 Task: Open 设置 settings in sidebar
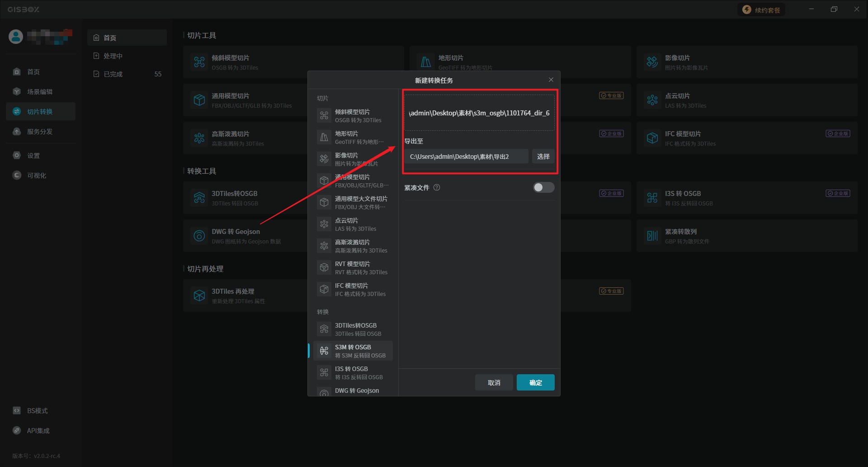33,156
